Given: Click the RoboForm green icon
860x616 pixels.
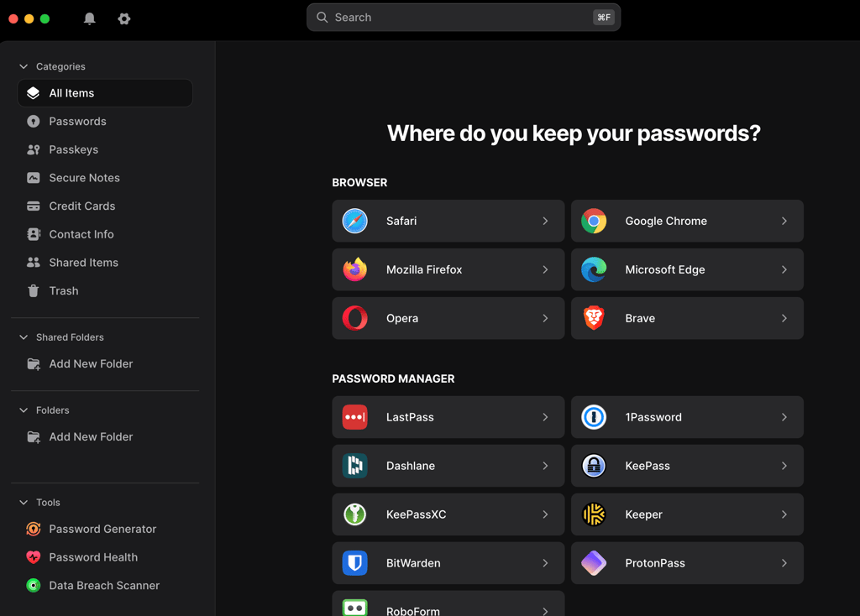Looking at the screenshot, I should (355, 608).
